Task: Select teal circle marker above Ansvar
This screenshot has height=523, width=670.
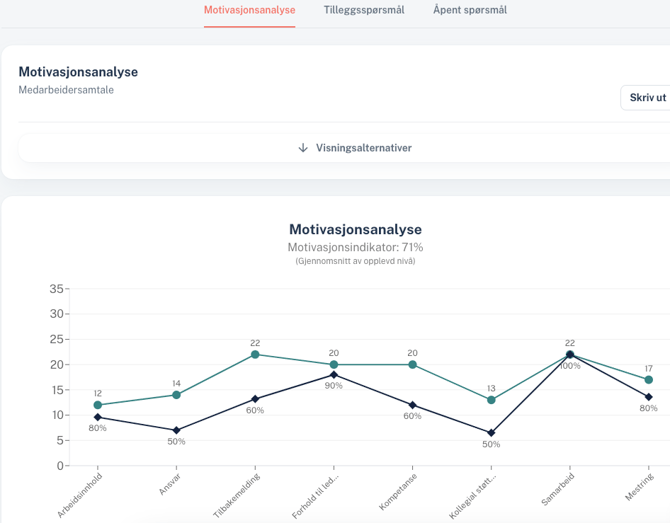Action: [176, 395]
